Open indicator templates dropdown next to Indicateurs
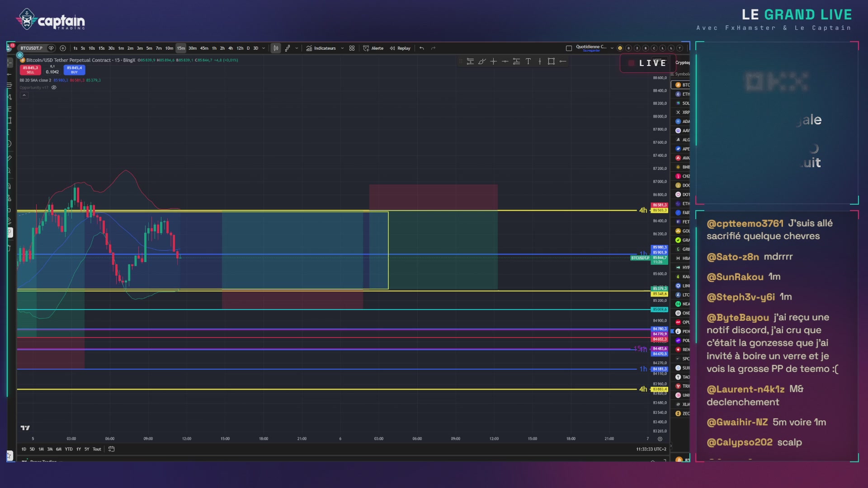The height and width of the screenshot is (488, 868). point(342,48)
